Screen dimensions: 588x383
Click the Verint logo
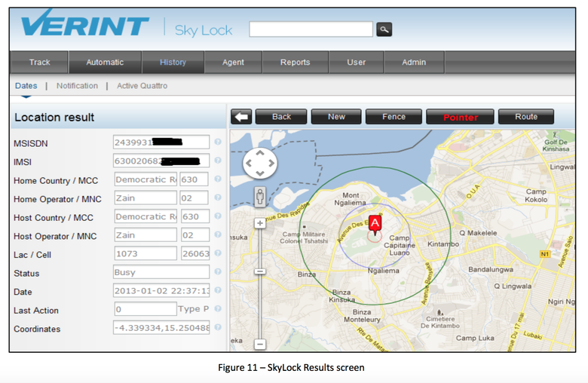85,24
